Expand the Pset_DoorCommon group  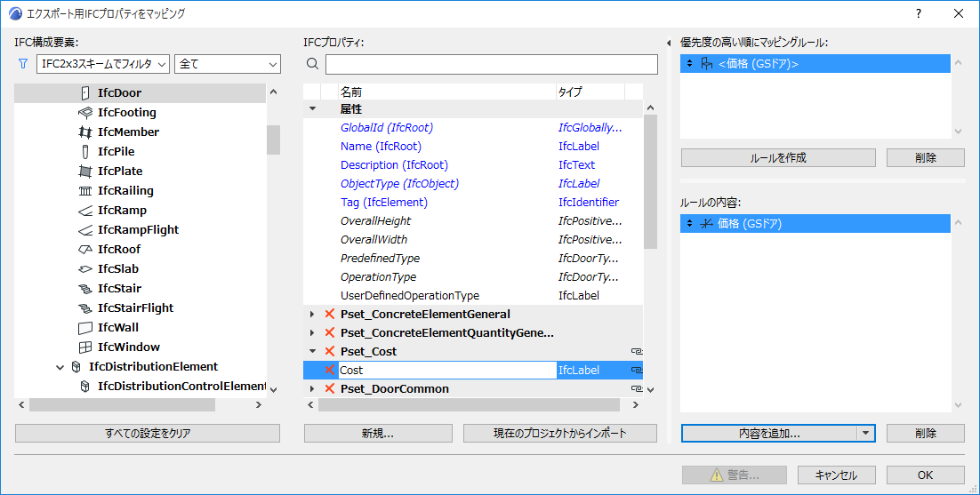[x=312, y=389]
